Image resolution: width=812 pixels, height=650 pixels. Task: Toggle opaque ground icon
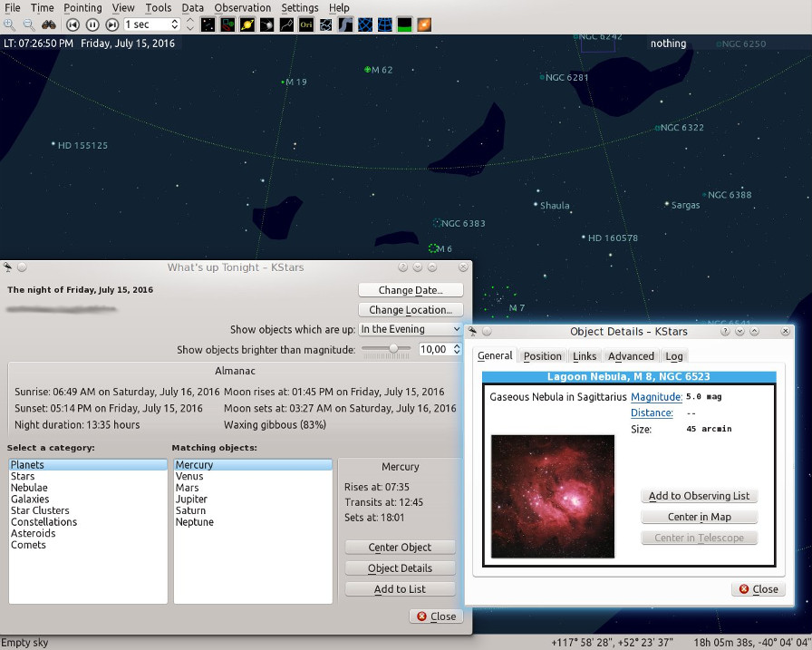tap(404, 24)
